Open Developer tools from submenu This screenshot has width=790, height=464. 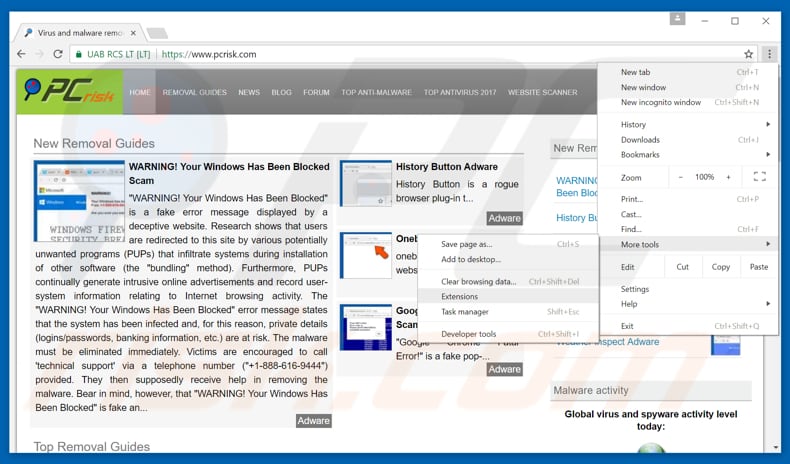click(508, 334)
